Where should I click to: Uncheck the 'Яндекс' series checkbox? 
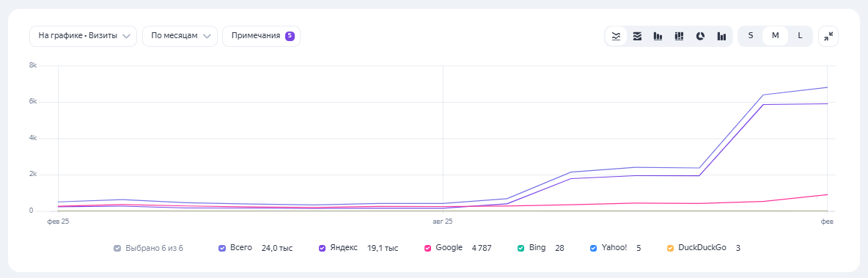tap(322, 248)
